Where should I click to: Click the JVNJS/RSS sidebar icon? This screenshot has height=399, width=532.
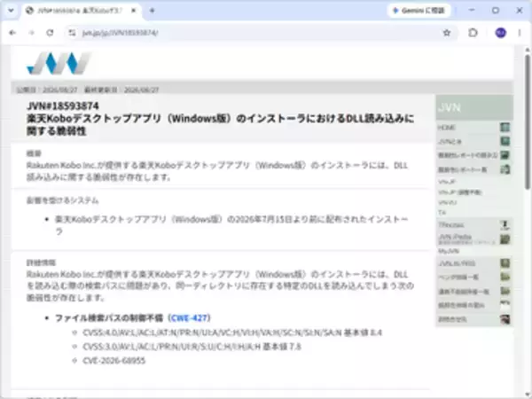click(505, 263)
